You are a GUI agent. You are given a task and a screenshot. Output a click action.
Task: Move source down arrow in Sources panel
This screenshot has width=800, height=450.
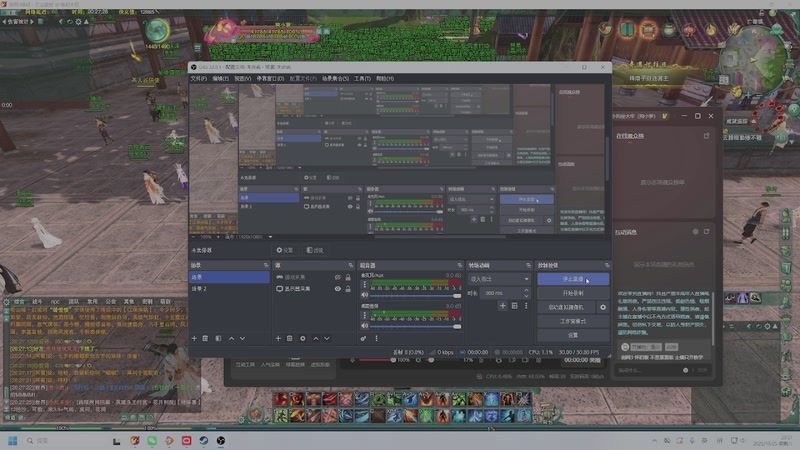[x=327, y=338]
